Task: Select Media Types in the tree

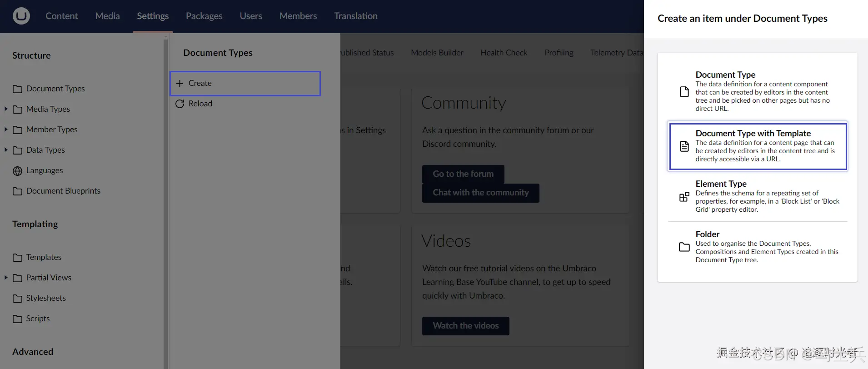Action: pyautogui.click(x=48, y=109)
